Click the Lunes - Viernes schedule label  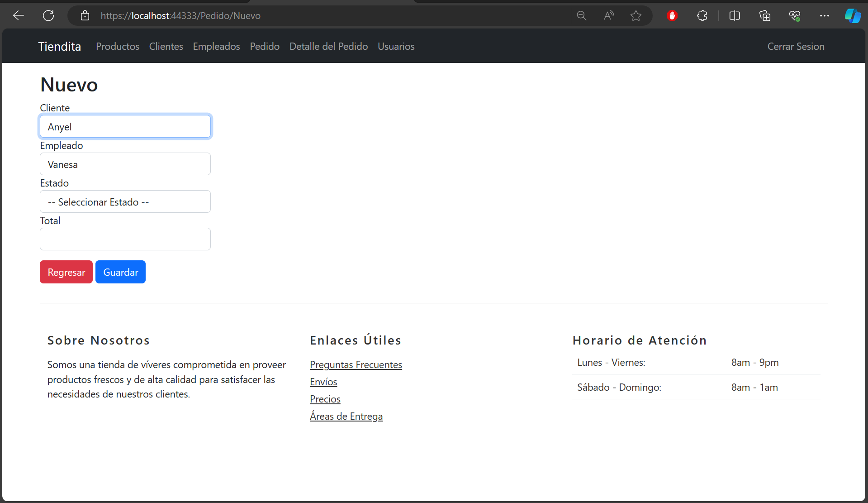click(611, 362)
